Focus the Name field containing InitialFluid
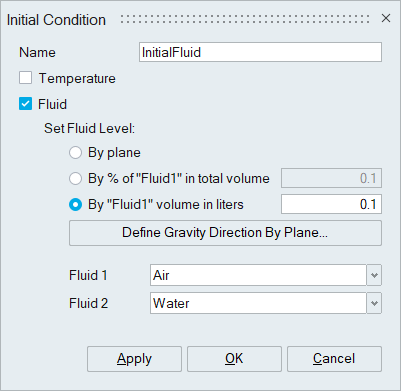 click(260, 52)
